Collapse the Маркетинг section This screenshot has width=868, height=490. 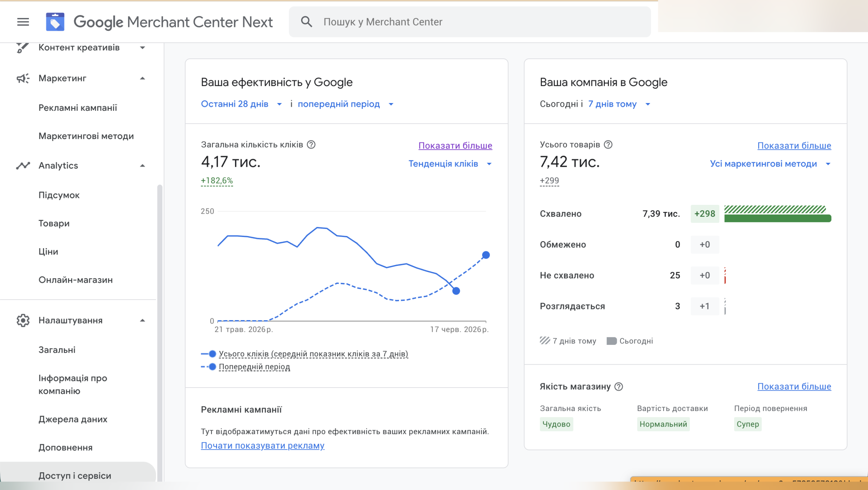pyautogui.click(x=143, y=78)
